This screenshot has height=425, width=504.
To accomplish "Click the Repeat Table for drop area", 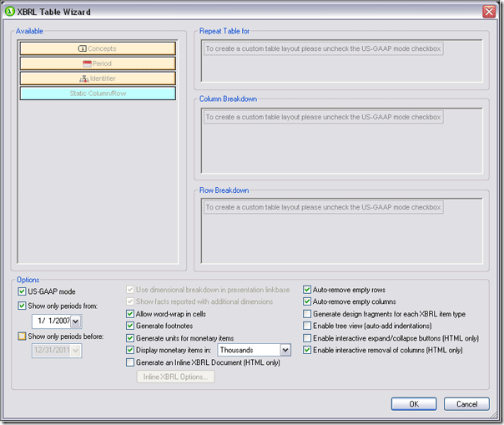I will coord(341,61).
